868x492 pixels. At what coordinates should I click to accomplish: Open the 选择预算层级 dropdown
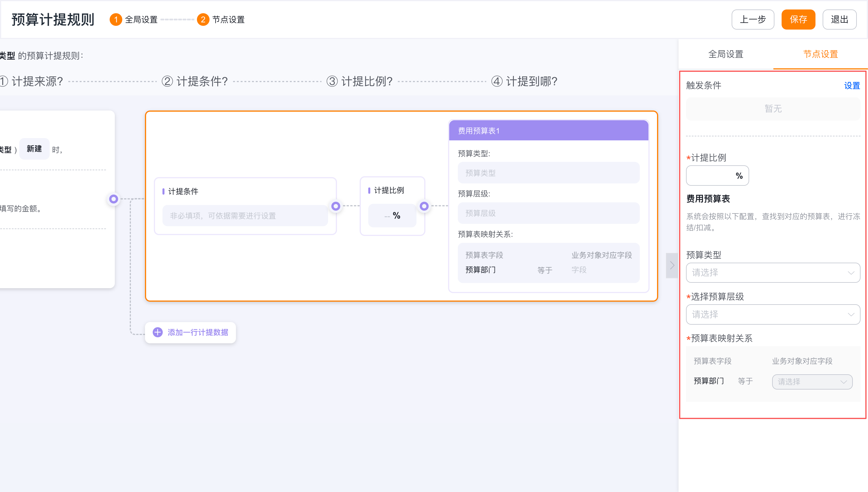(773, 314)
